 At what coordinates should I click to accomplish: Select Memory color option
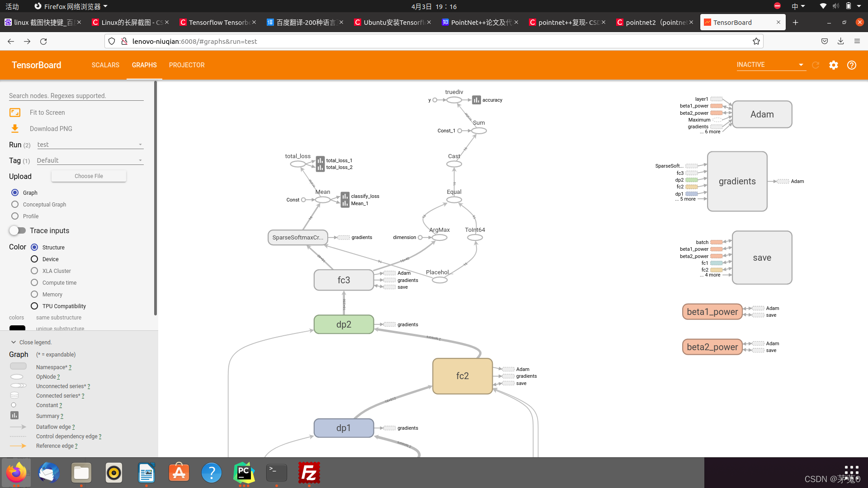(34, 294)
